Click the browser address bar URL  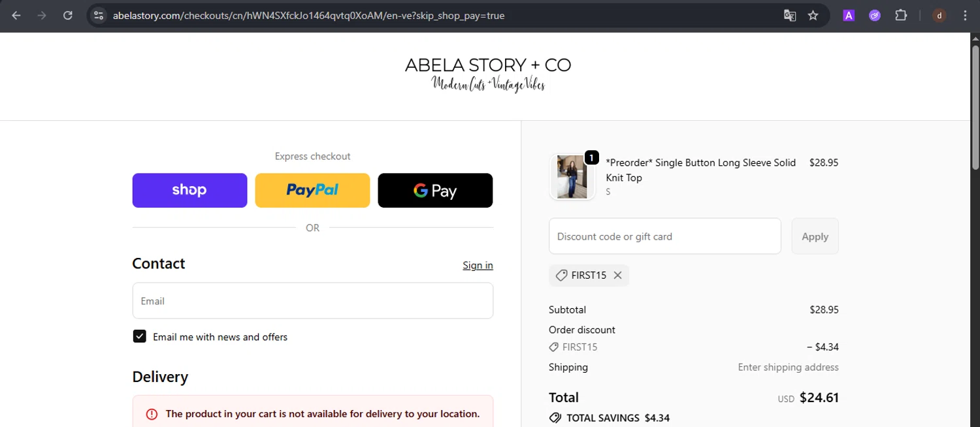(x=308, y=15)
